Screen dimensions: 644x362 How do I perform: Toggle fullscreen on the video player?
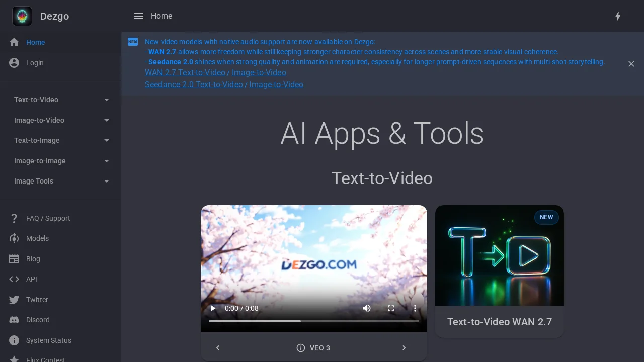click(391, 308)
